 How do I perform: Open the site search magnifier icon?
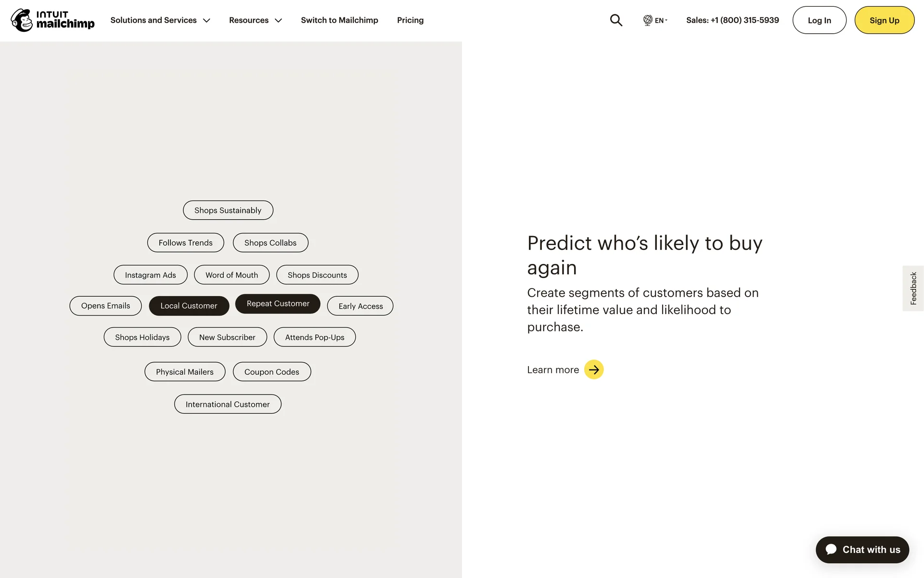pos(616,20)
